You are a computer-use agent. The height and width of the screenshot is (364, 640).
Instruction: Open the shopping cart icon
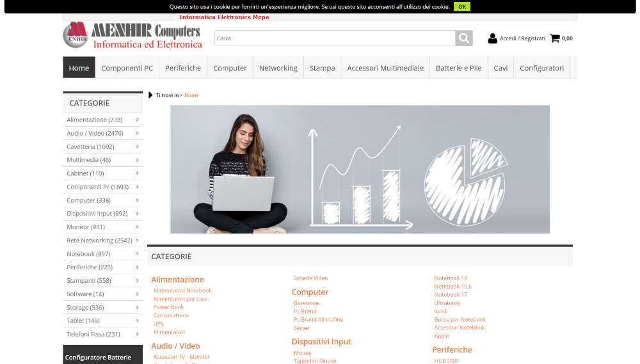[x=555, y=38]
